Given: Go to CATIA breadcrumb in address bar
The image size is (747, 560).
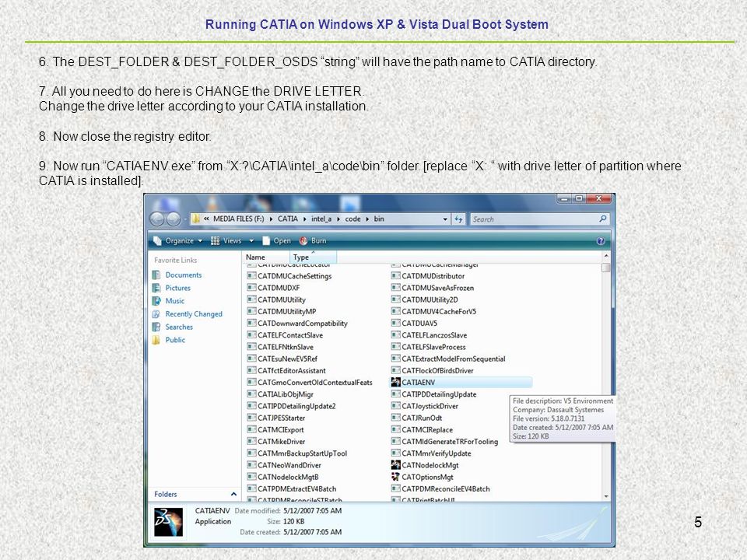Looking at the screenshot, I should (288, 219).
